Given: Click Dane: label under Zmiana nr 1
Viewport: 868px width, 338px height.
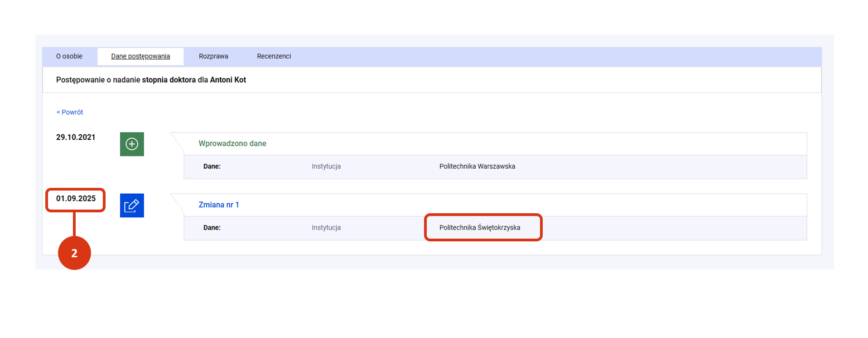Looking at the screenshot, I should pyautogui.click(x=212, y=228).
